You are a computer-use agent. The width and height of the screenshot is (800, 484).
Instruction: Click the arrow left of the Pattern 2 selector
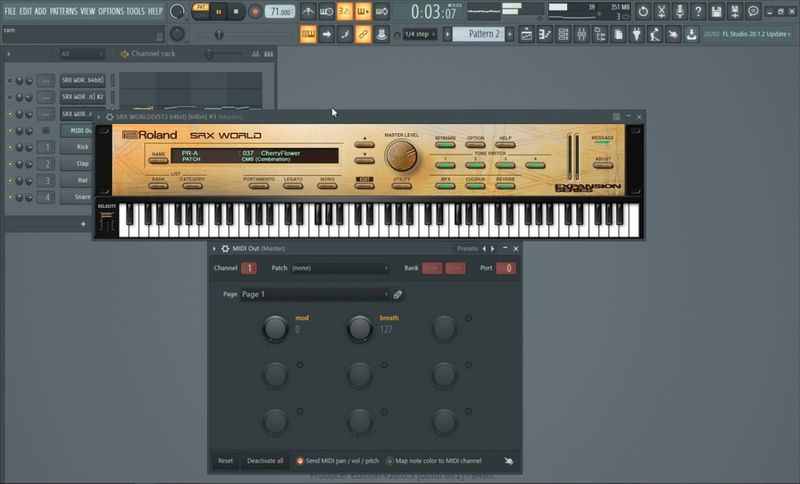pos(447,34)
